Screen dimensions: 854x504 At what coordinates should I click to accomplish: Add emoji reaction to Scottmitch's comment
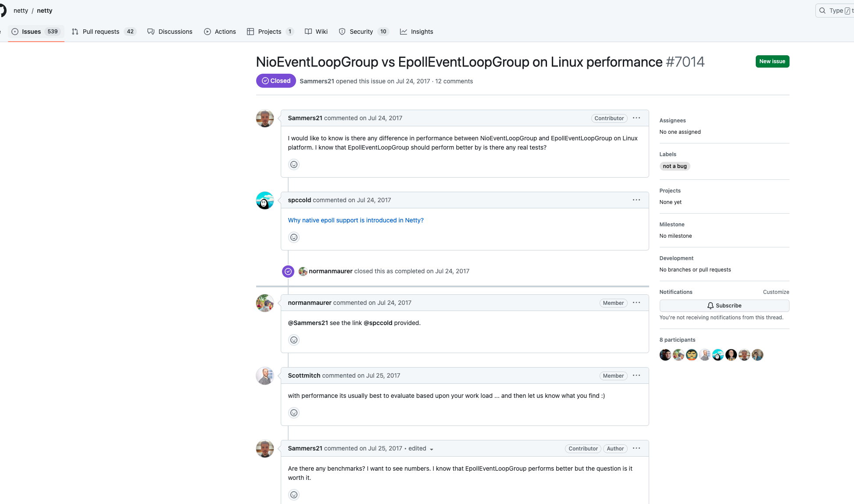tap(294, 413)
